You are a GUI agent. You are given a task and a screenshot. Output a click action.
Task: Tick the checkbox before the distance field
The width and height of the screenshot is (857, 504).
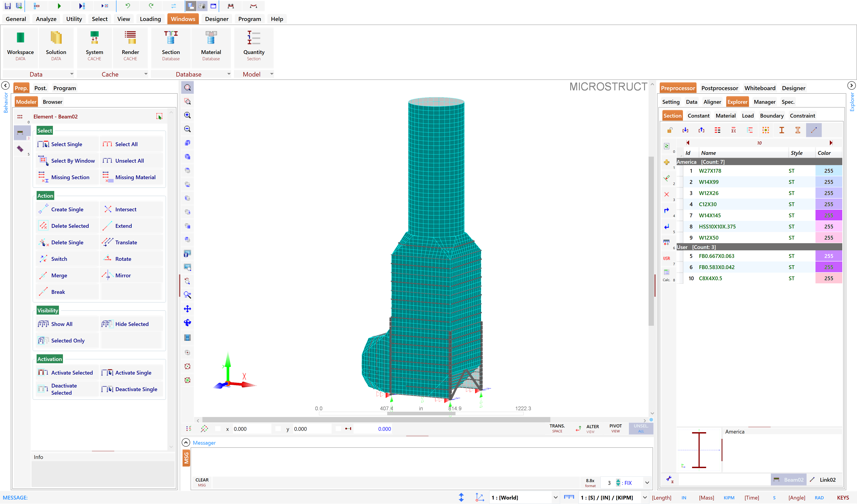point(338,429)
